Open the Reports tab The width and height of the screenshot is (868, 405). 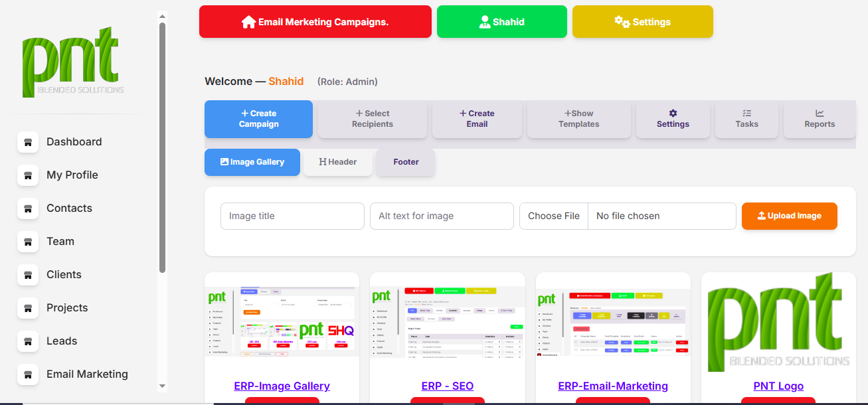(820, 119)
